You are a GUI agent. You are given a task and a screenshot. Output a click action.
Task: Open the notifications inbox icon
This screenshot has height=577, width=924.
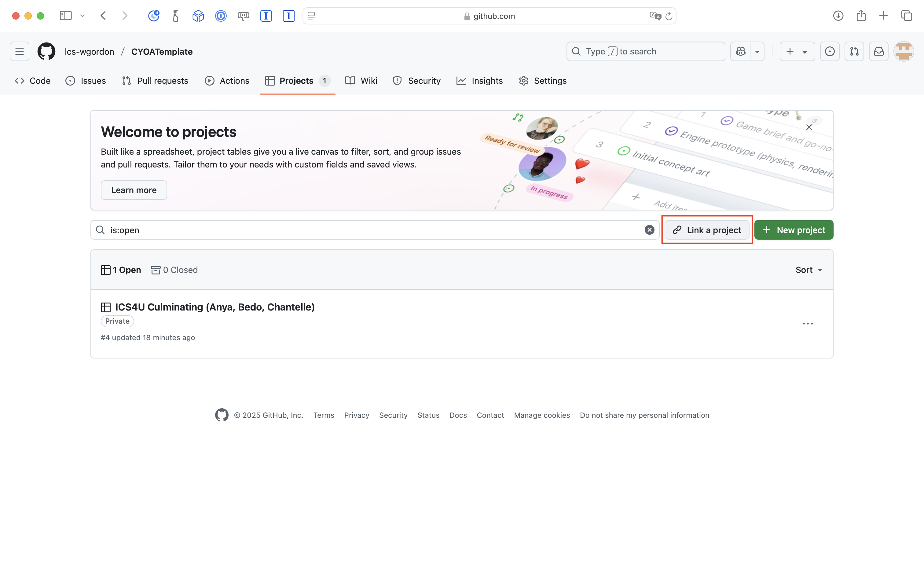(878, 52)
